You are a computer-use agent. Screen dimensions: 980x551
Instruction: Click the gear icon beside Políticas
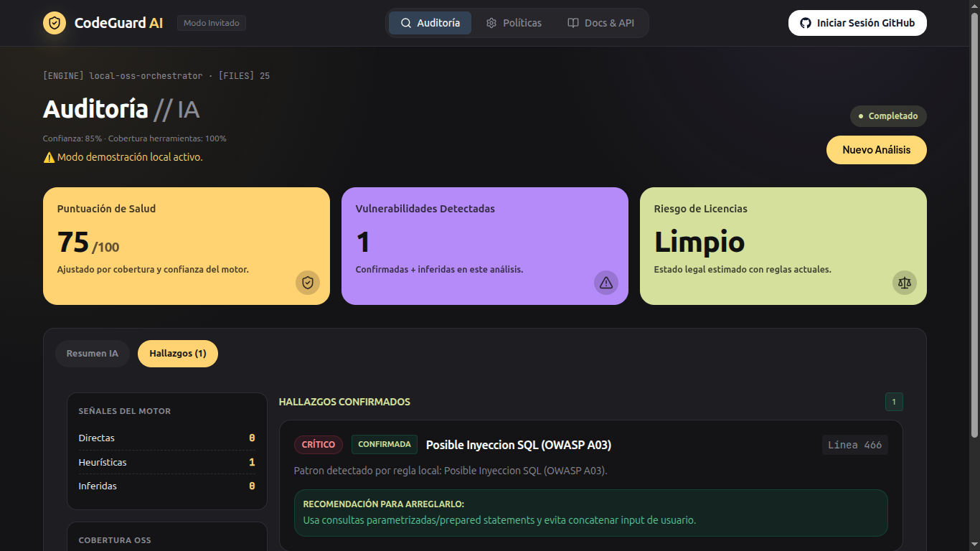tap(491, 23)
